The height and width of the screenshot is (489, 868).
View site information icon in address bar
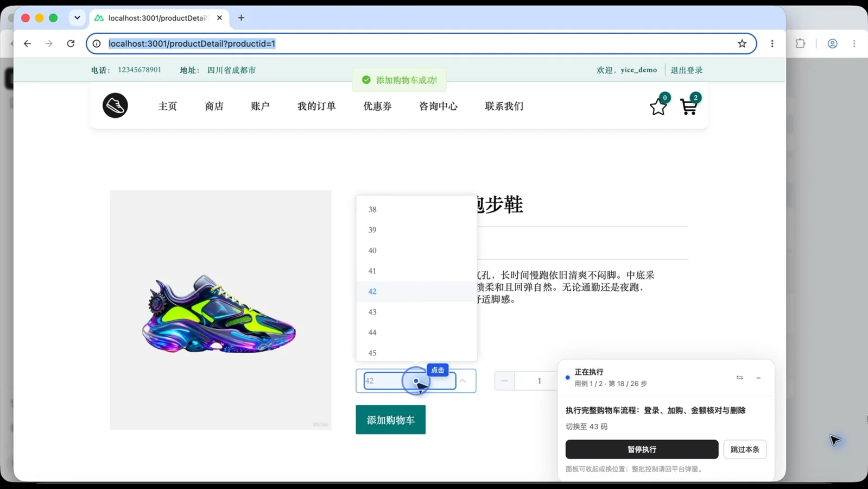[x=97, y=43]
